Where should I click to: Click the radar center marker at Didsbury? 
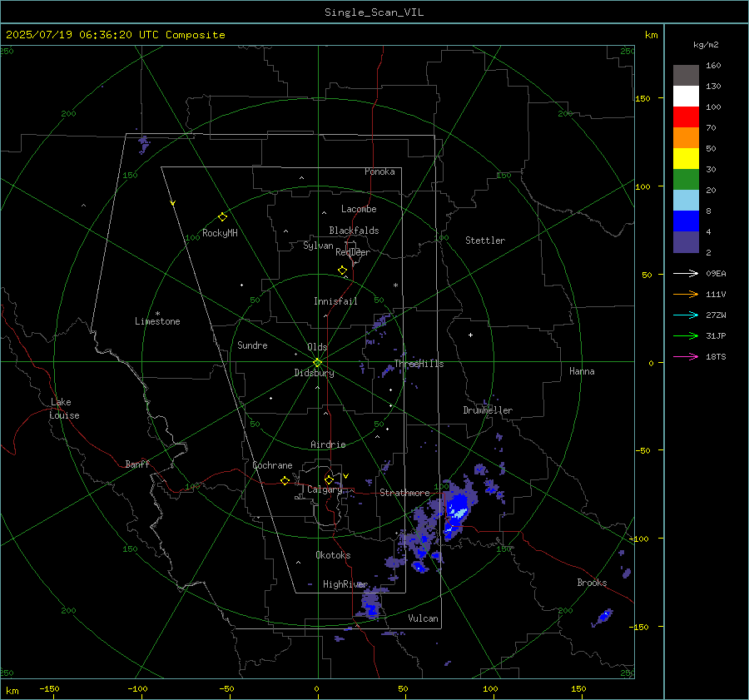click(317, 362)
